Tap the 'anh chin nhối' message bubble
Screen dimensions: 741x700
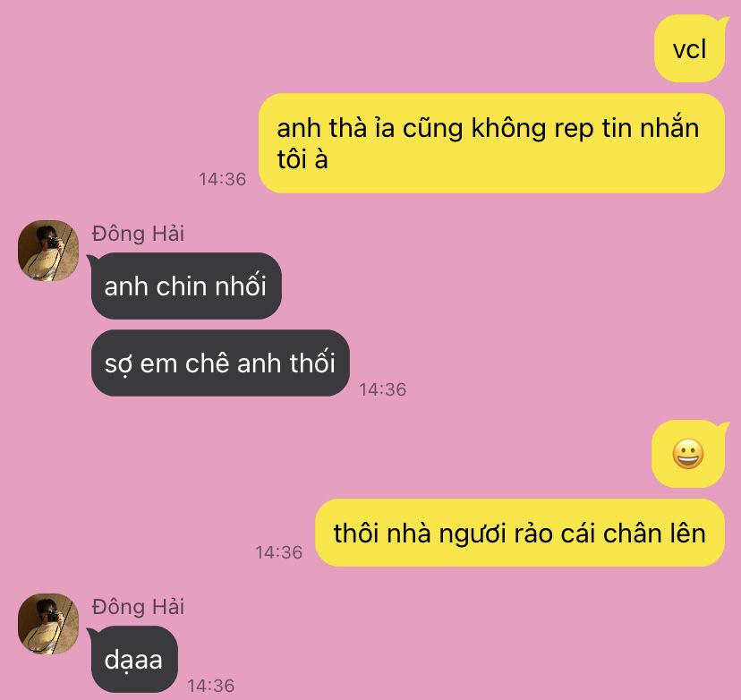[186, 286]
